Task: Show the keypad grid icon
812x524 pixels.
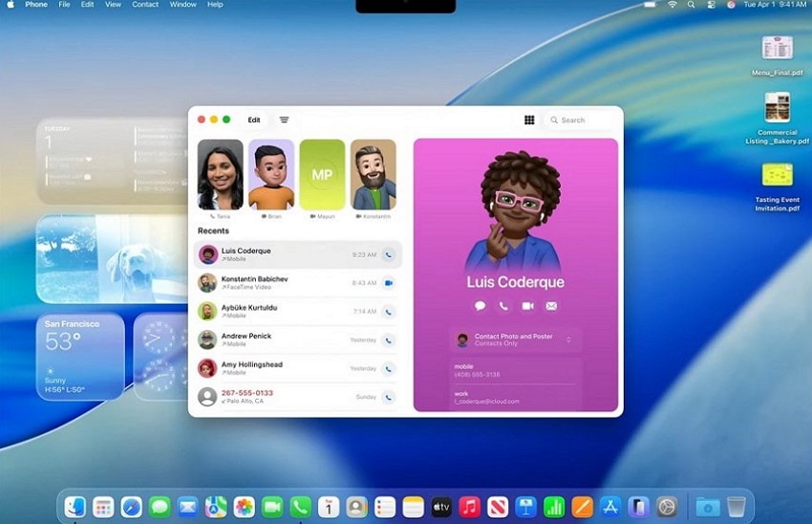Action: pyautogui.click(x=529, y=120)
